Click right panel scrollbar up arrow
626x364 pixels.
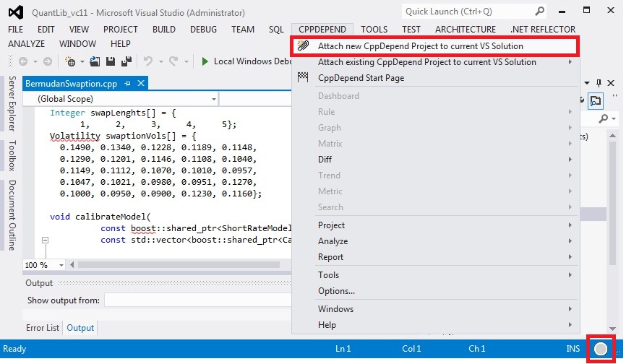pos(612,136)
